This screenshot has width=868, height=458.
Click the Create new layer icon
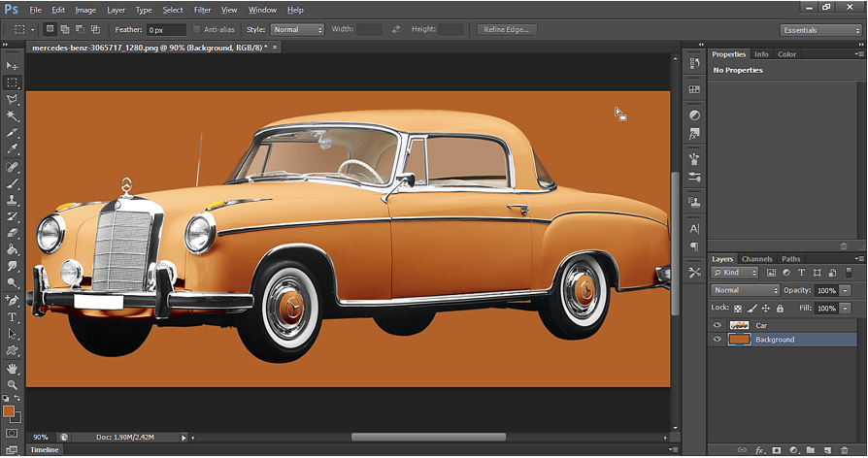[827, 450]
